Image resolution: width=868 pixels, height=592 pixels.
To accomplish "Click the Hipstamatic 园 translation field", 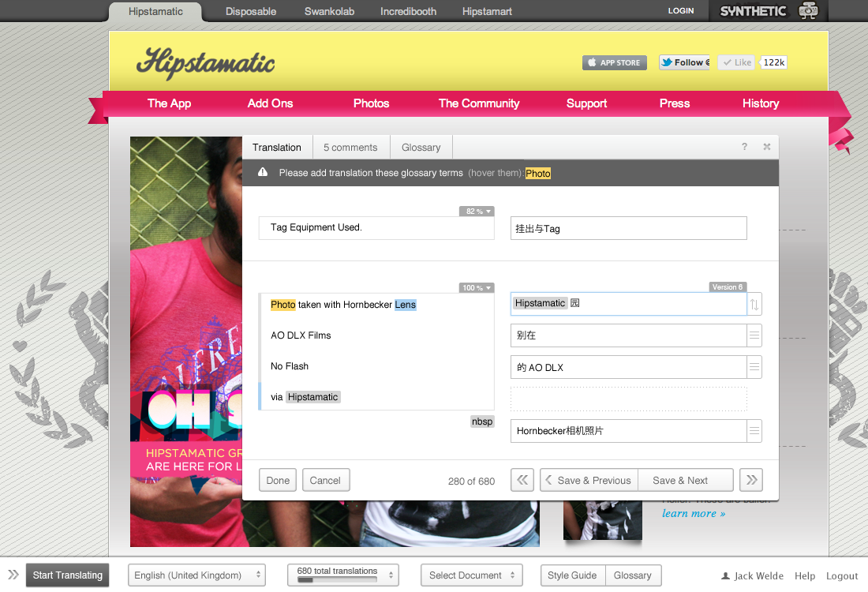I will 628,304.
